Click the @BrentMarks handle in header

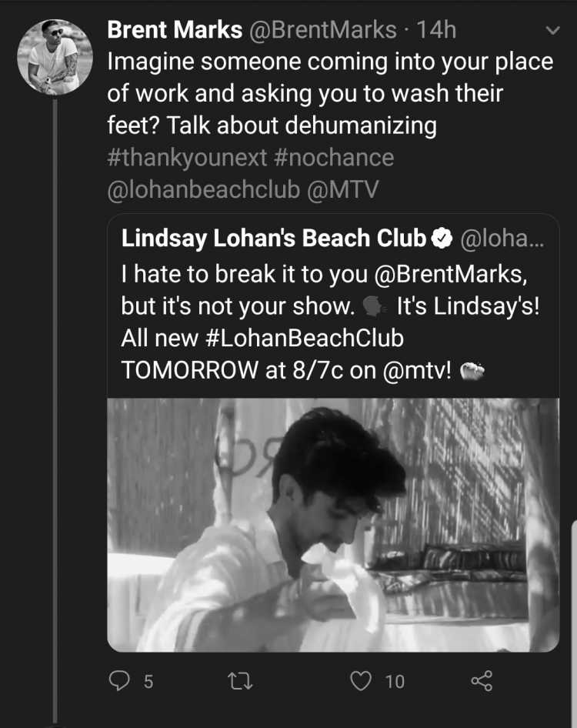click(x=323, y=30)
